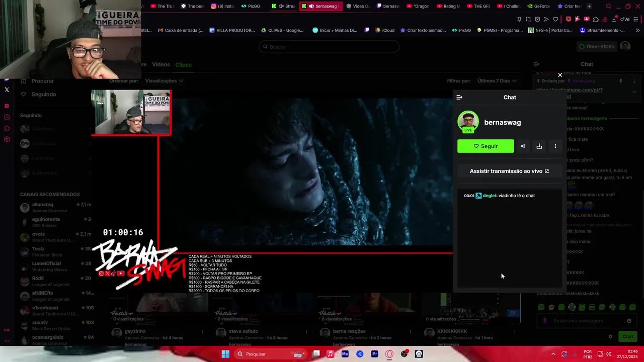Open Seguindo in the left sidebar
The width and height of the screenshot is (644, 362).
[x=38, y=95]
